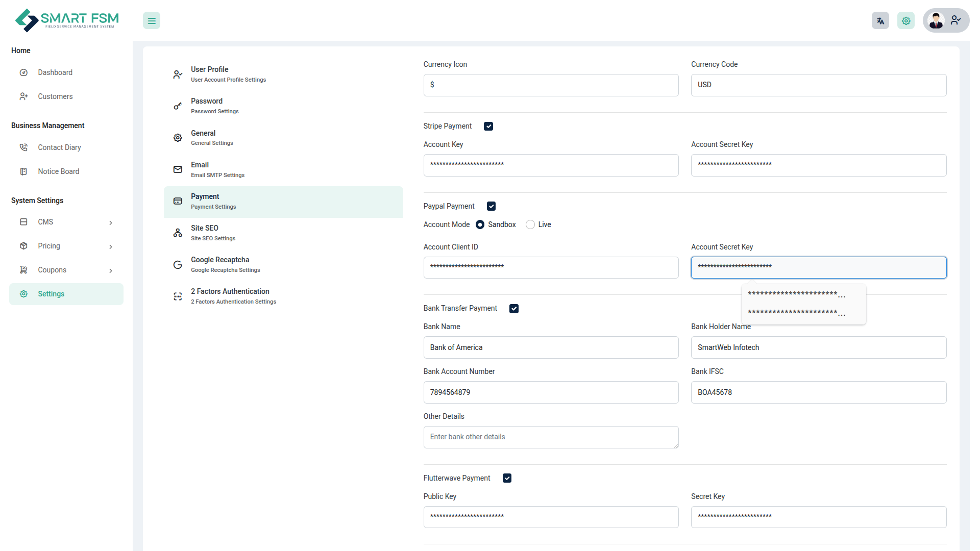Click the Bank Account Number field

point(551,392)
